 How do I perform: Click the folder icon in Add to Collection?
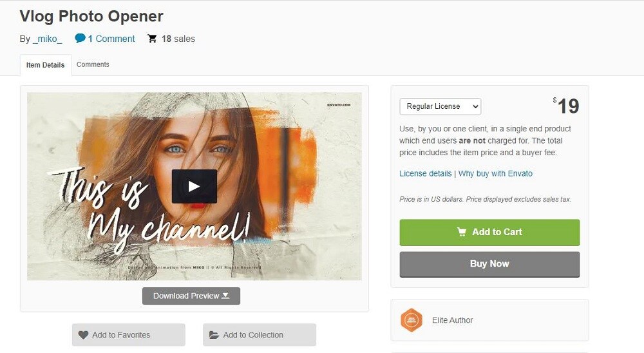point(214,335)
